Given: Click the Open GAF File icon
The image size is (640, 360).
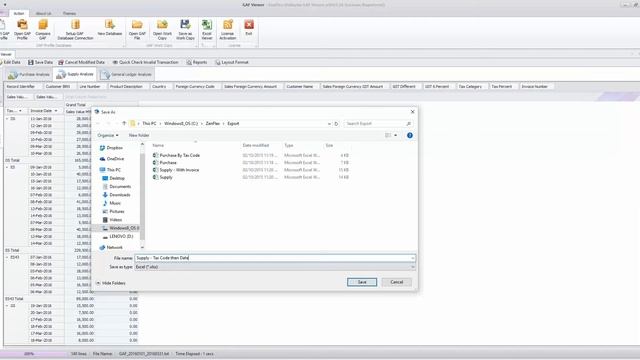Looking at the screenshot, I should point(137,29).
